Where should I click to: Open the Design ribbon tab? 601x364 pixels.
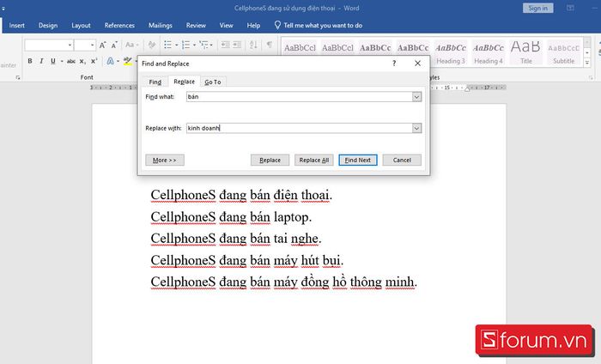click(48, 25)
